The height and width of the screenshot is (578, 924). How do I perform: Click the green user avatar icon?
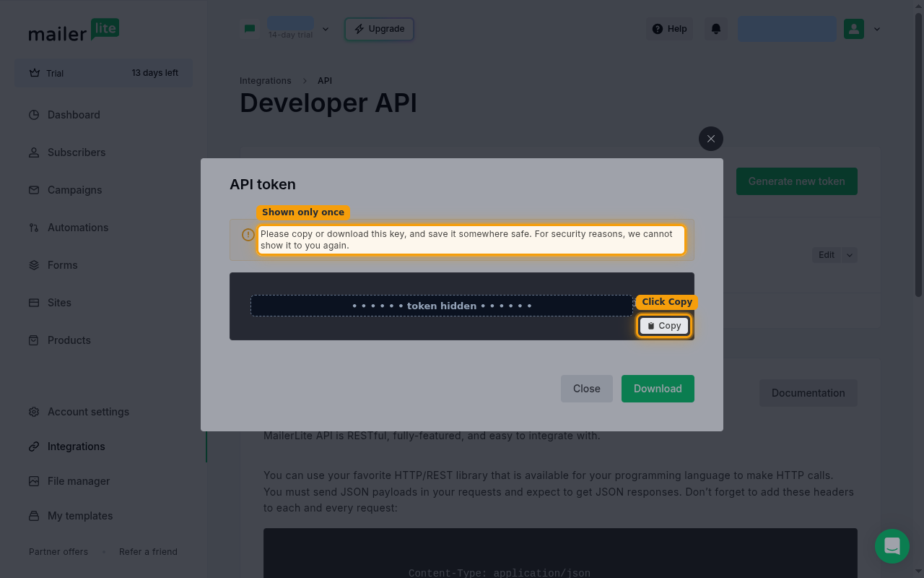pos(854,29)
